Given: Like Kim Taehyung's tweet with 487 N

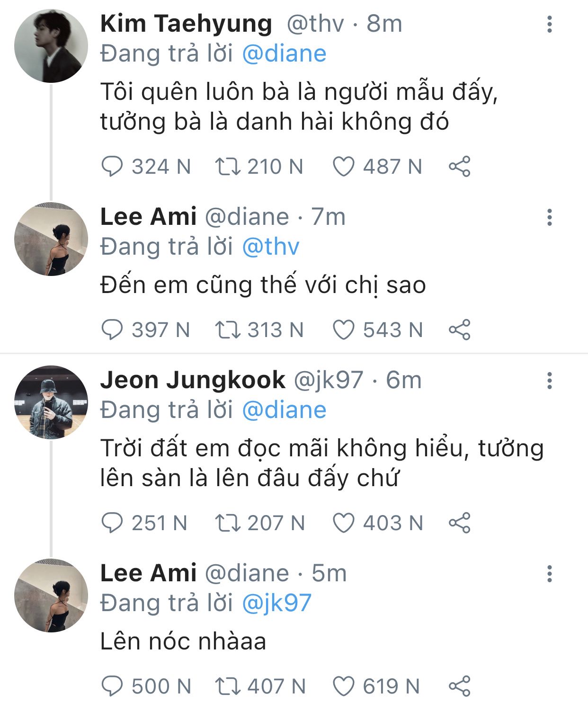Looking at the screenshot, I should pos(343,167).
